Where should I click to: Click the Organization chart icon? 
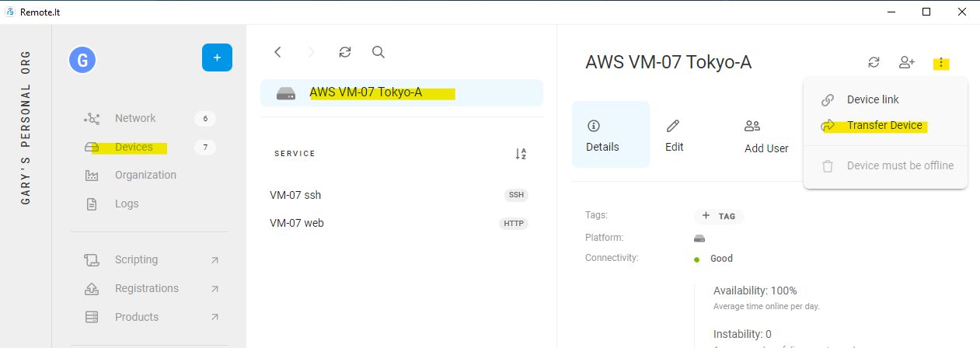[x=92, y=176]
